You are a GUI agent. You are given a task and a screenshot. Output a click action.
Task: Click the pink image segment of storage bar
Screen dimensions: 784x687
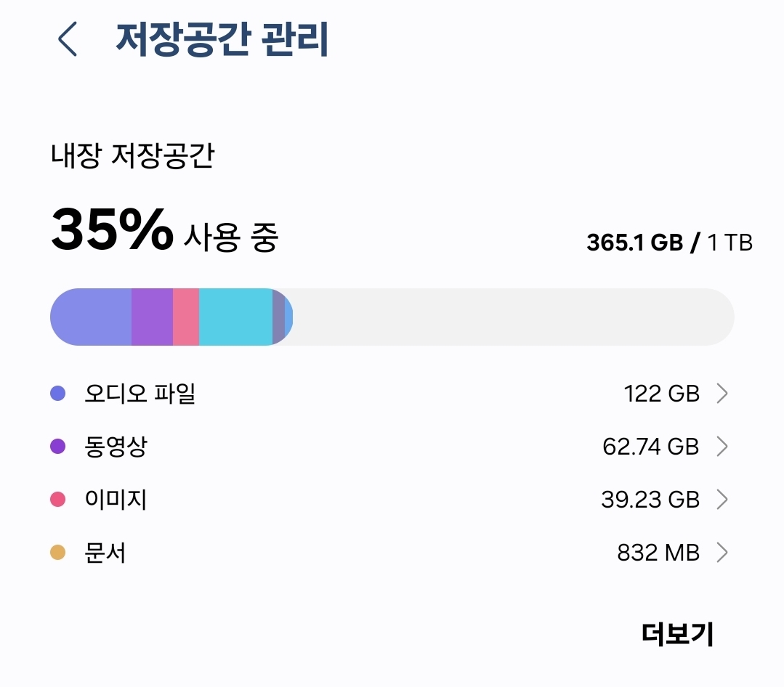186,317
